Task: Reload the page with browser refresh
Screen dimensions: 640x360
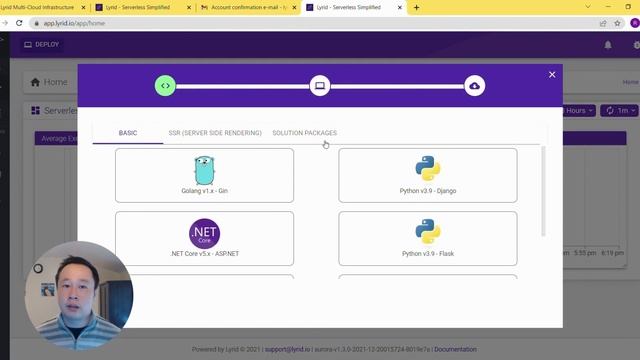Action: (19, 23)
